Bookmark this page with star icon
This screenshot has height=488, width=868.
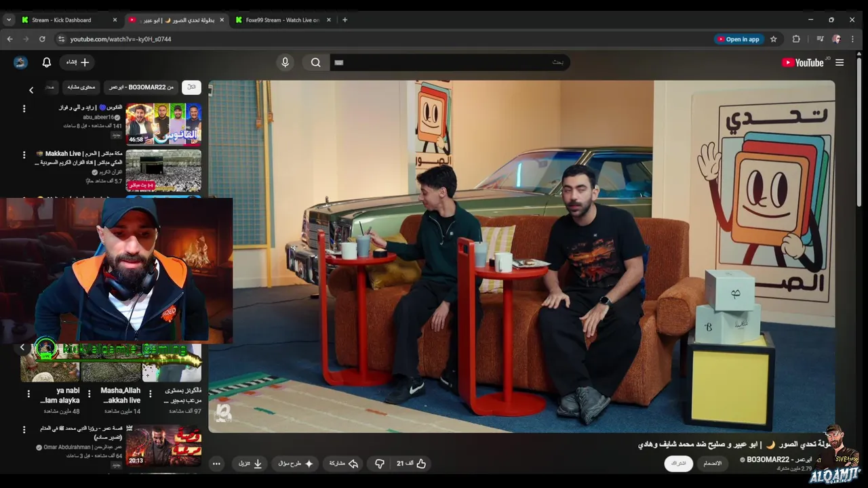coord(773,39)
